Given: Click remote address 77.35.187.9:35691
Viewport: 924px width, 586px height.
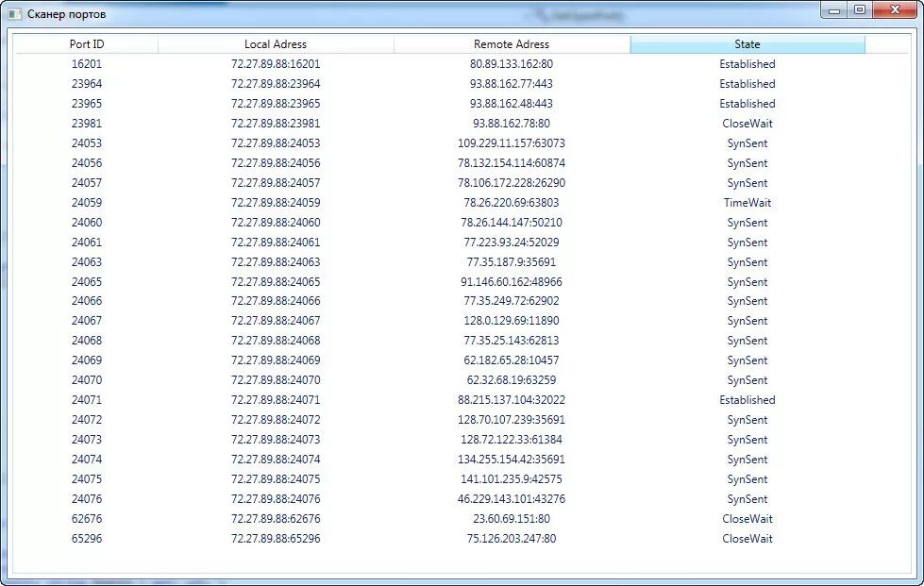Looking at the screenshot, I should coord(512,261).
